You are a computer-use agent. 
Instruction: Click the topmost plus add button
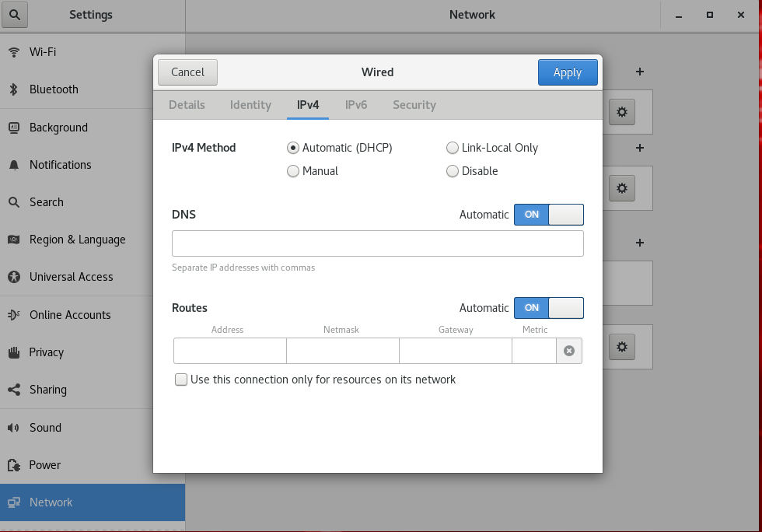tap(639, 72)
